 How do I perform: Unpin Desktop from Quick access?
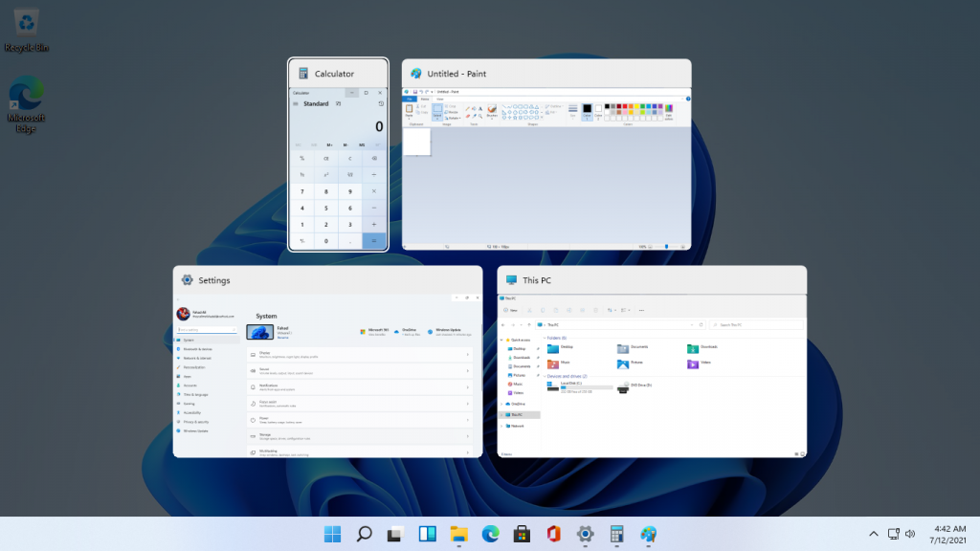point(537,348)
